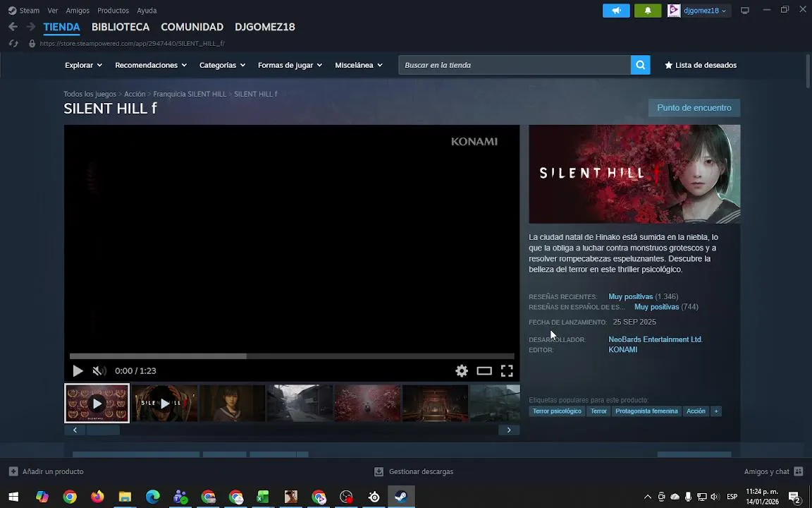Switch to the COMUNIDAD tab
The height and width of the screenshot is (508, 812).
click(192, 27)
